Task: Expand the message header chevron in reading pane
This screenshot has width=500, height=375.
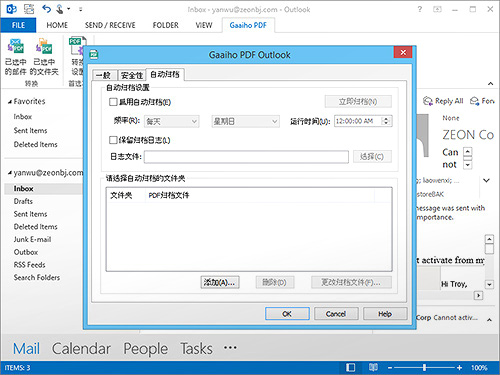Action: click(486, 180)
